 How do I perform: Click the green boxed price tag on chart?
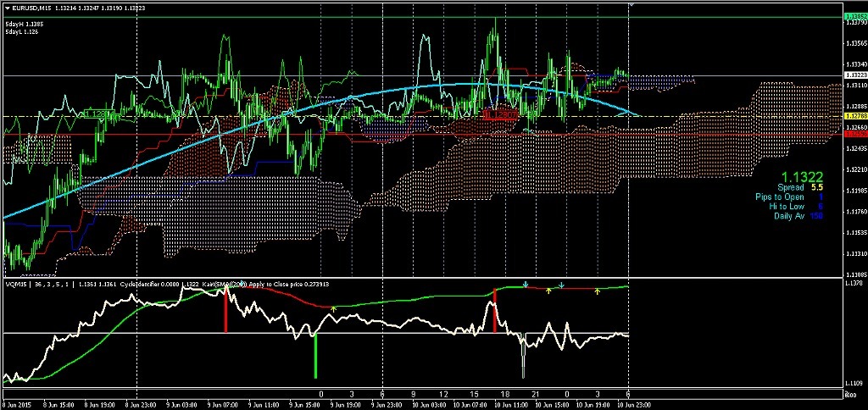pos(97,114)
